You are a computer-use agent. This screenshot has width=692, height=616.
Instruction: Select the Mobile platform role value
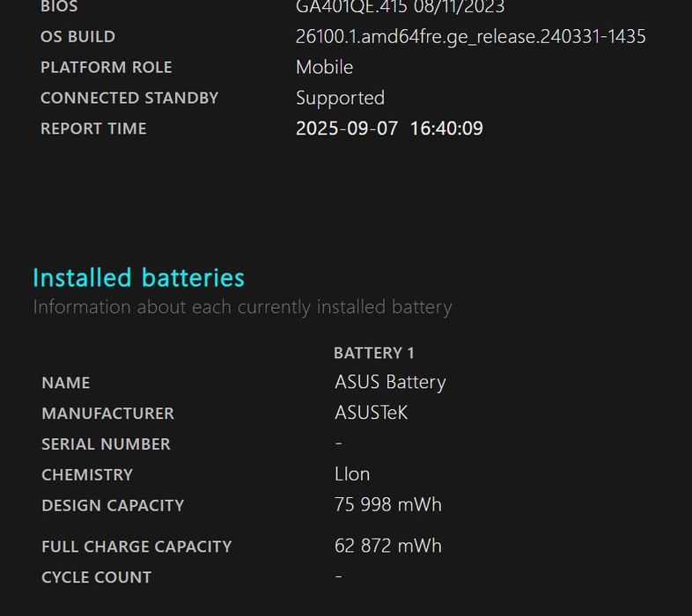324,68
